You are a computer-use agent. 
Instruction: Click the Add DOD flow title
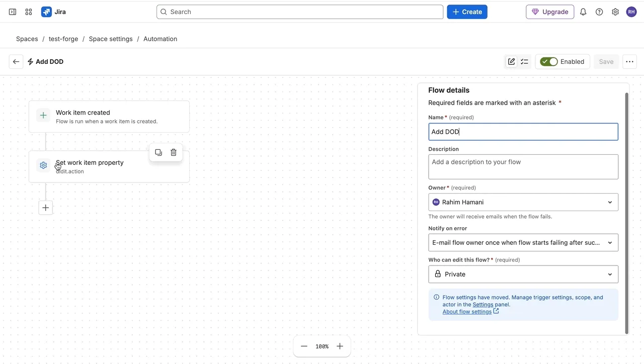pos(49,61)
